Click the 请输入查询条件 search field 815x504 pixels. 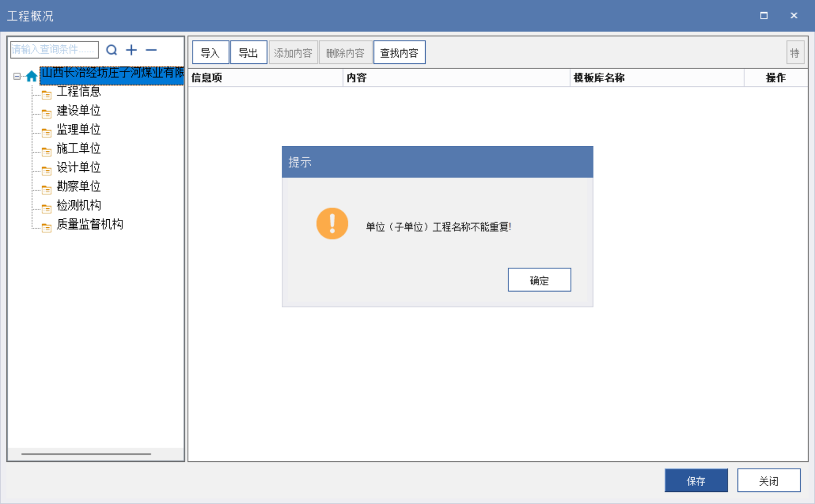coord(54,50)
